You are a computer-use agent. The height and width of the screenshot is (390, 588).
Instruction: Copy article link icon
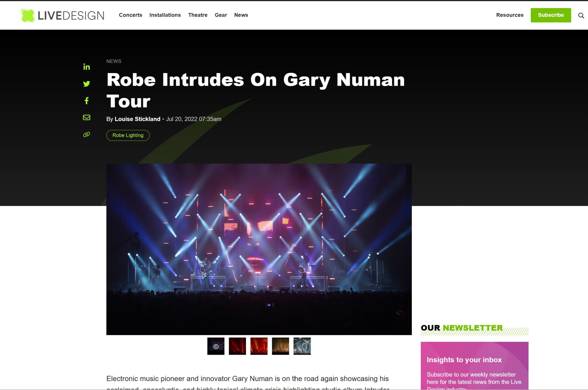point(86,135)
